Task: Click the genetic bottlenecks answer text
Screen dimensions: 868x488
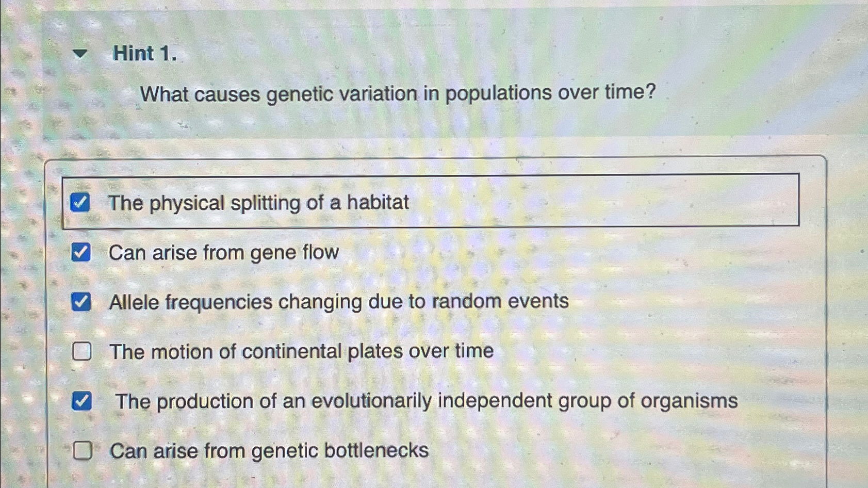Action: tap(268, 451)
